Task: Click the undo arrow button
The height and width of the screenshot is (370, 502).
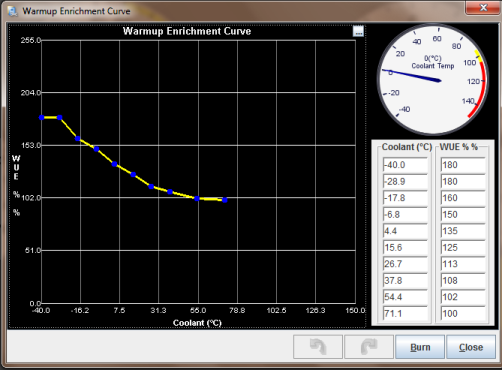Action: (318, 347)
